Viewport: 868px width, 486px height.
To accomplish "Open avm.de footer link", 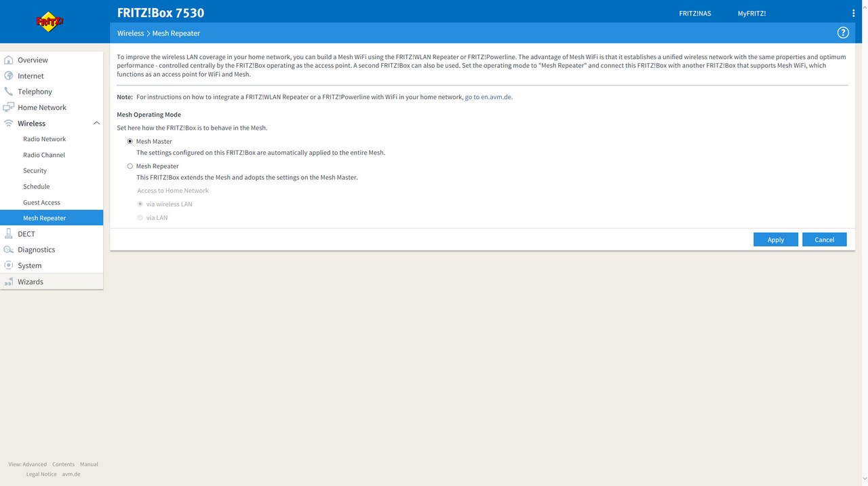I will pos(71,474).
